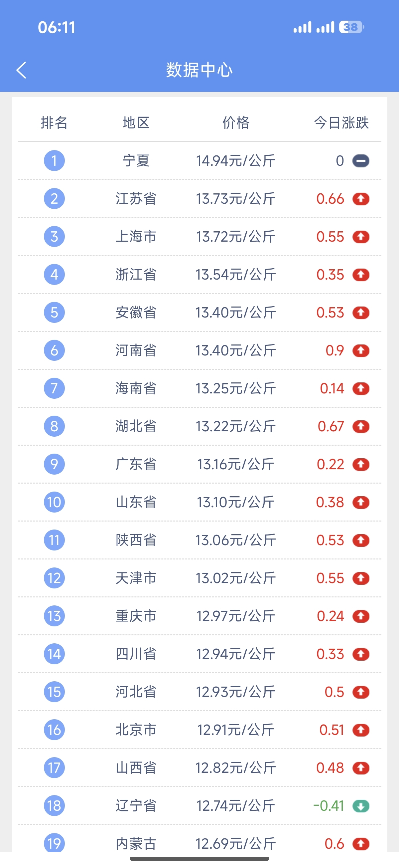Tap the home indicator bar at bottom
This screenshot has height=868, width=399.
click(x=199, y=859)
